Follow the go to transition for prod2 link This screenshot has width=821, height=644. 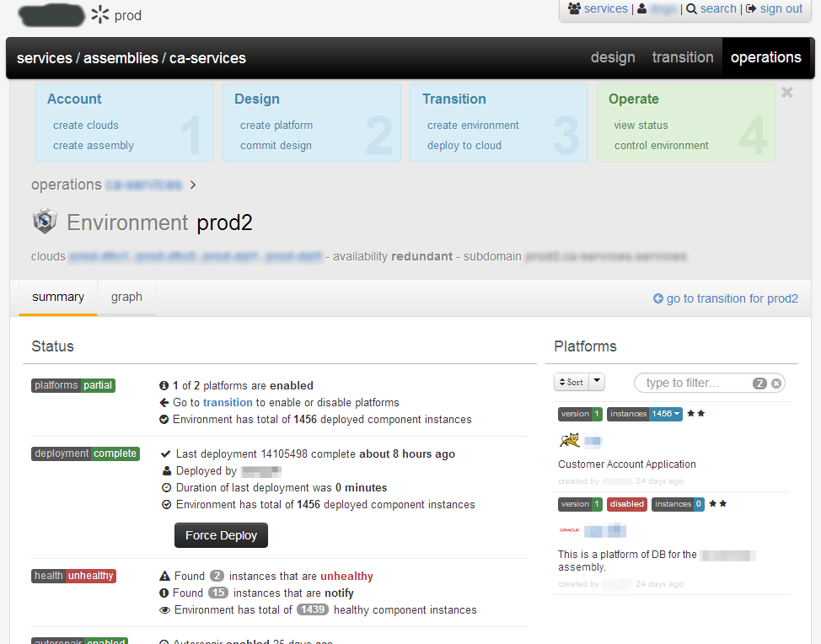[725, 298]
